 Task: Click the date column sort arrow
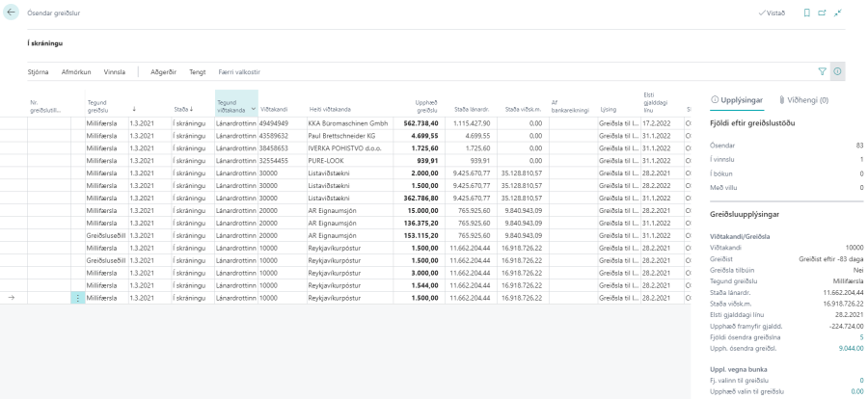coord(133,108)
